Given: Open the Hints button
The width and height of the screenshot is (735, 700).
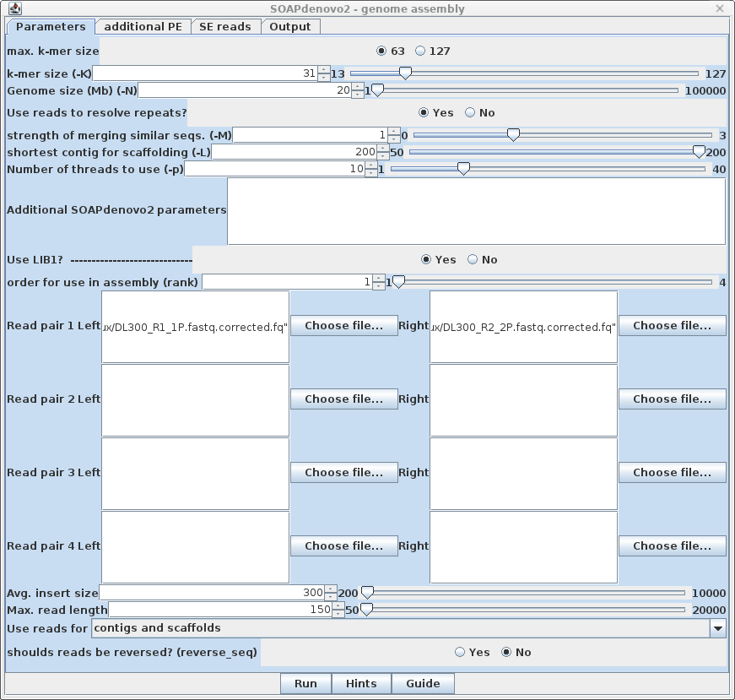Looking at the screenshot, I should click(x=361, y=683).
